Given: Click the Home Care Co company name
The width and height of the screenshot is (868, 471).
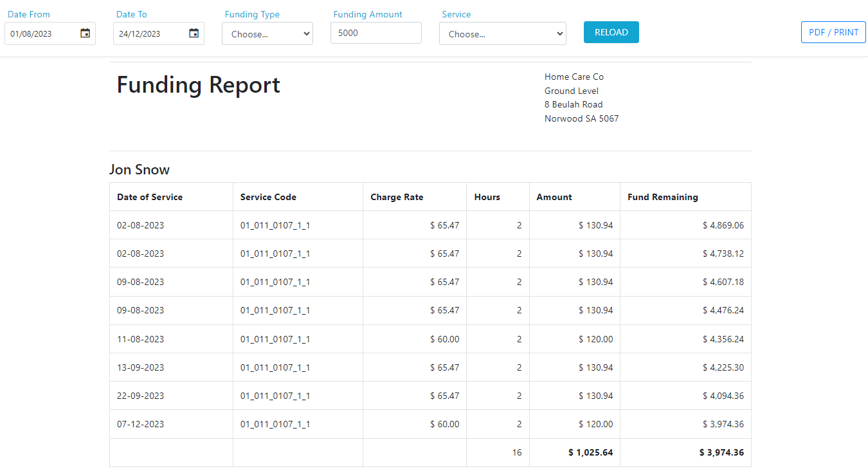Looking at the screenshot, I should [574, 77].
